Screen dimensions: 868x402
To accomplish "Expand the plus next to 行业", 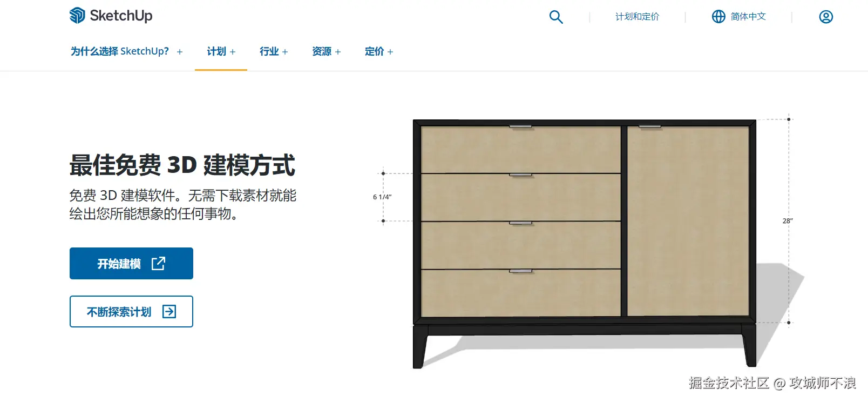I will [x=285, y=52].
